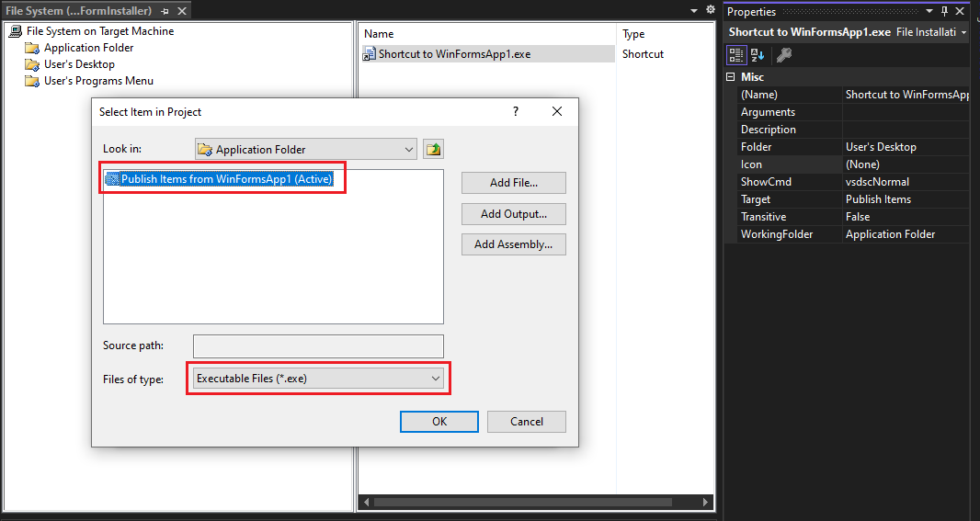Viewport: 980px width, 521px height.
Task: Select Publish Items from WinFormsApp1 (Active)
Action: [219, 179]
